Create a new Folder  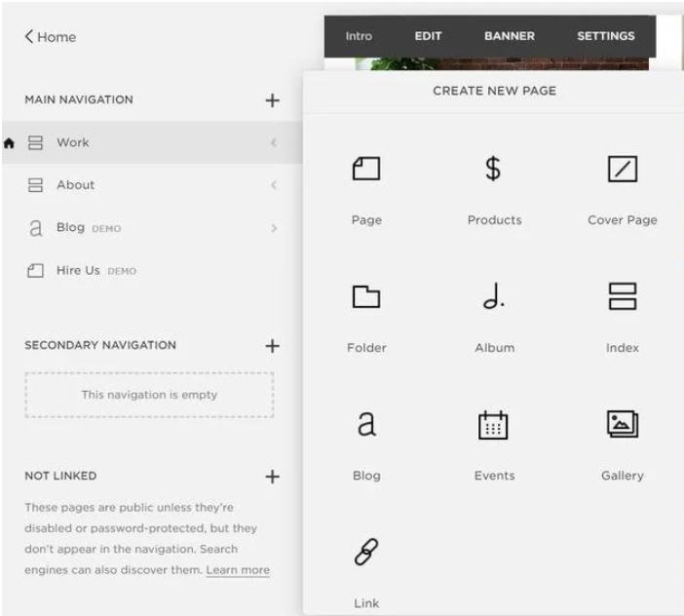coord(366,296)
